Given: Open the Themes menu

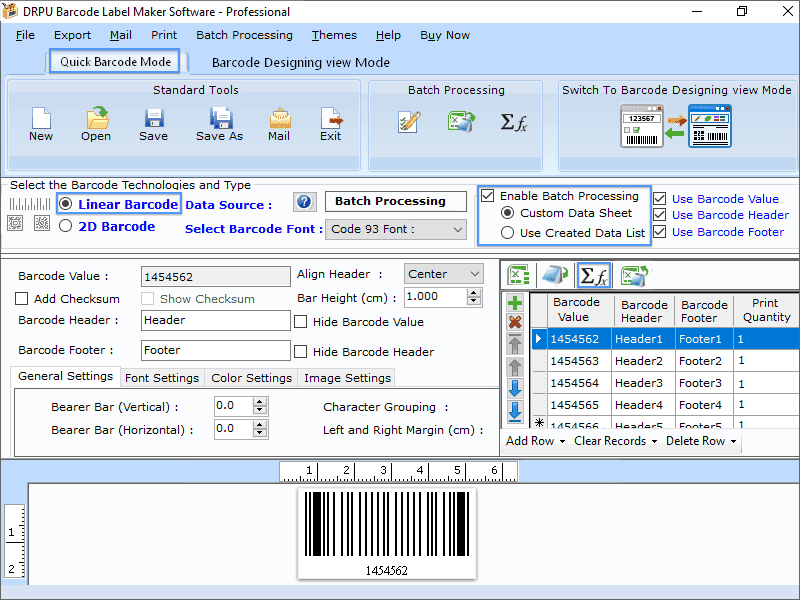Looking at the screenshot, I should pos(334,35).
